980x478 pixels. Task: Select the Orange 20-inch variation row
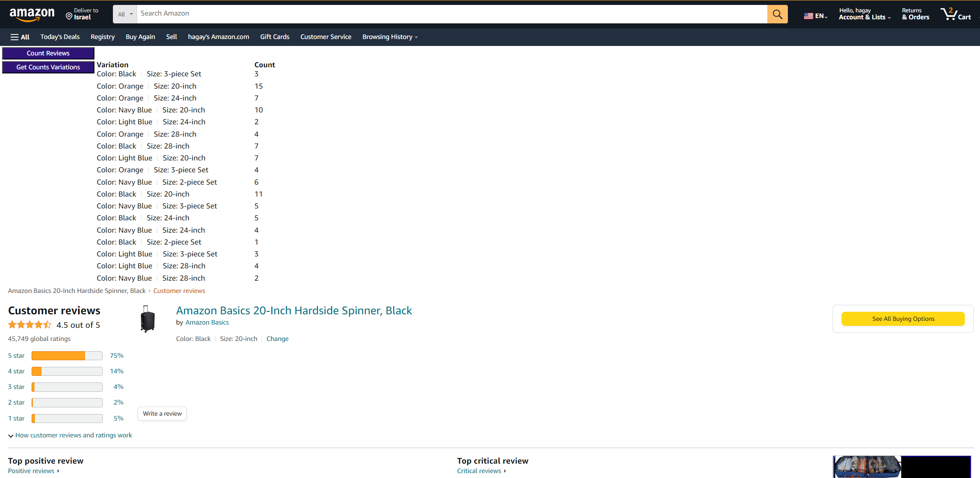point(180,86)
